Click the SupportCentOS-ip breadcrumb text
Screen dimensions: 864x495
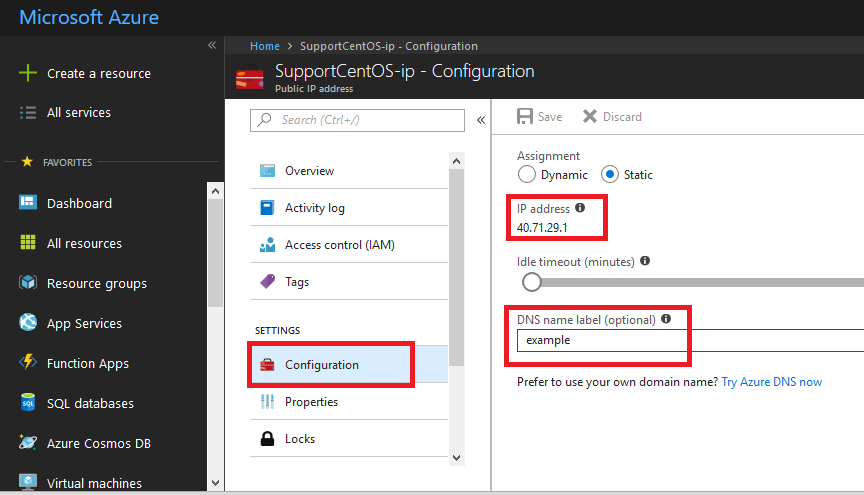[x=388, y=46]
